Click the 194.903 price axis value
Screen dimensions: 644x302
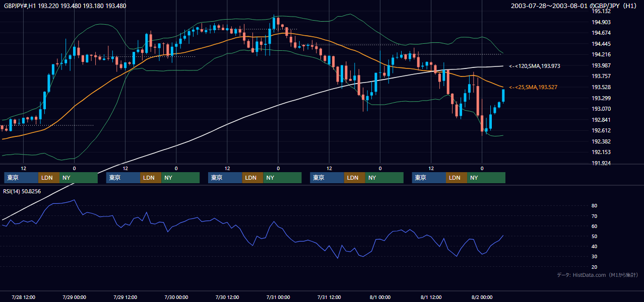[x=601, y=22]
